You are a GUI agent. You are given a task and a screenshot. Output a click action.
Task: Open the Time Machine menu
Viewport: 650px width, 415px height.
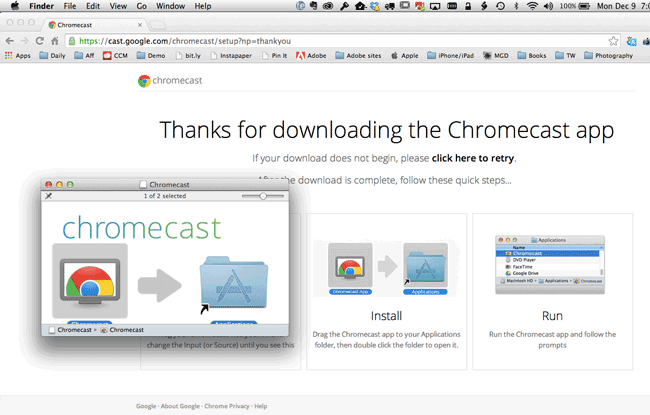coord(500,6)
